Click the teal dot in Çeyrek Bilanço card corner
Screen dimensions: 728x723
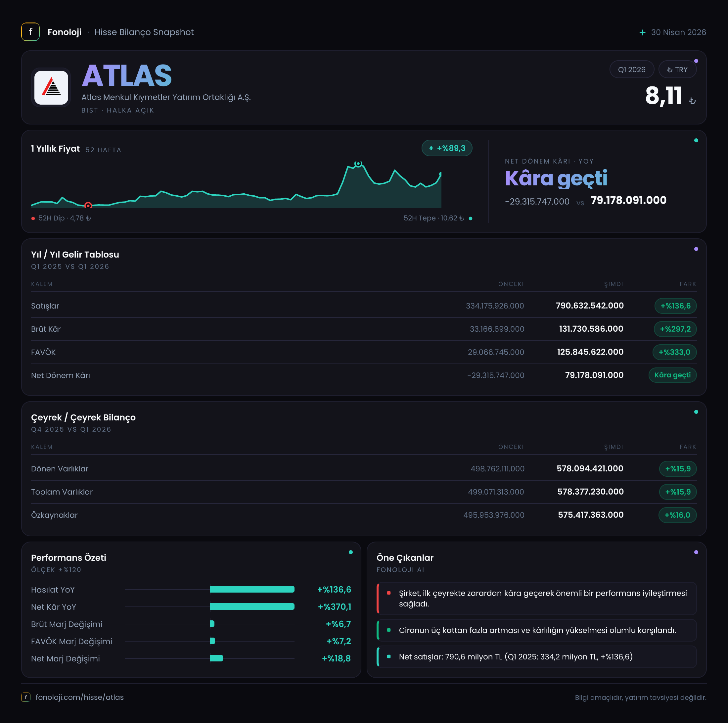[x=696, y=411]
